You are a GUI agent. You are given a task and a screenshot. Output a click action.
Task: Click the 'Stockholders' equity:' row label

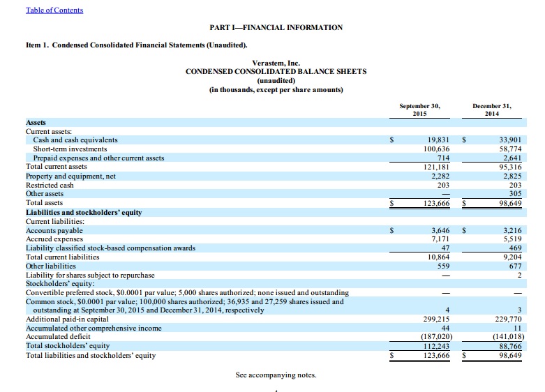[x=60, y=284]
